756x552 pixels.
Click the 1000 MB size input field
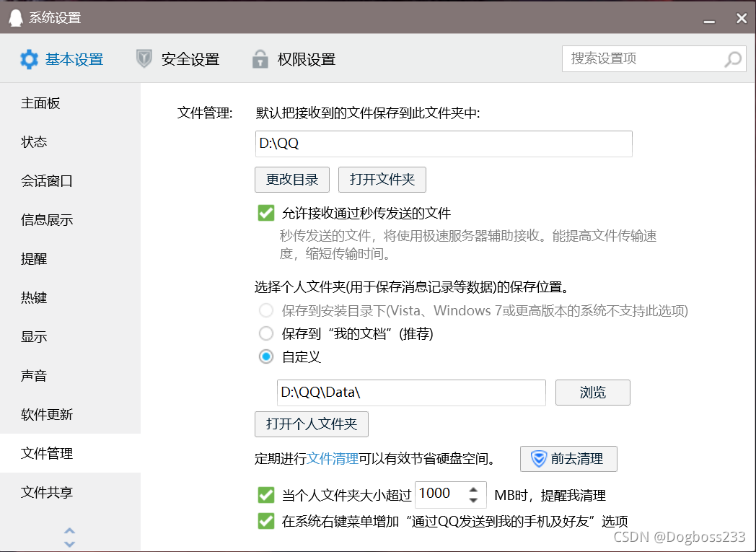[450, 494]
